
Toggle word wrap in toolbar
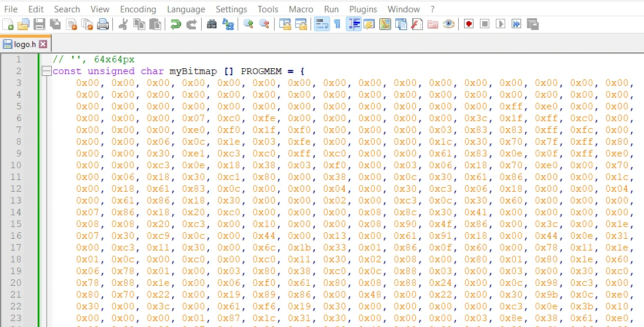(x=322, y=24)
